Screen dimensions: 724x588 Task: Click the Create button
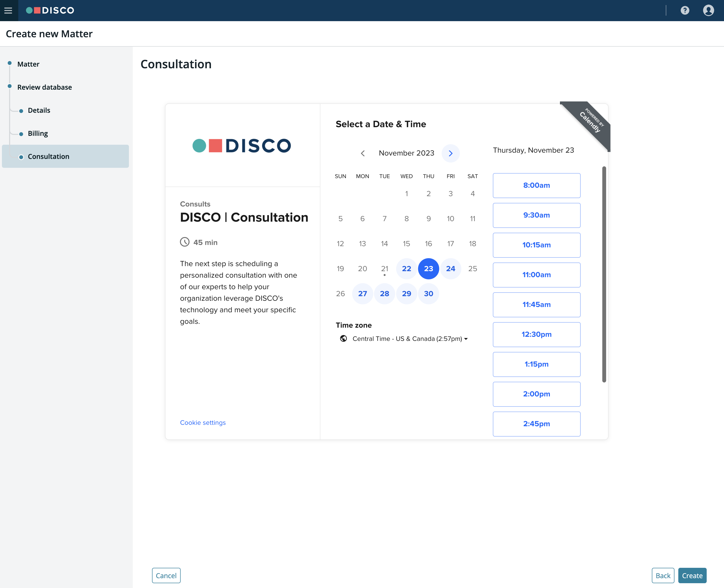pos(692,575)
